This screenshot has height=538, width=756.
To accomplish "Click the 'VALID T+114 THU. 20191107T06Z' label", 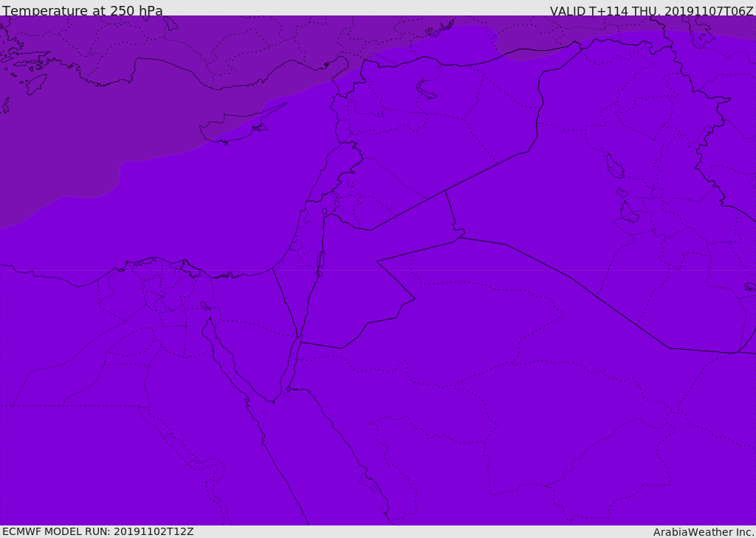I will (x=651, y=11).
